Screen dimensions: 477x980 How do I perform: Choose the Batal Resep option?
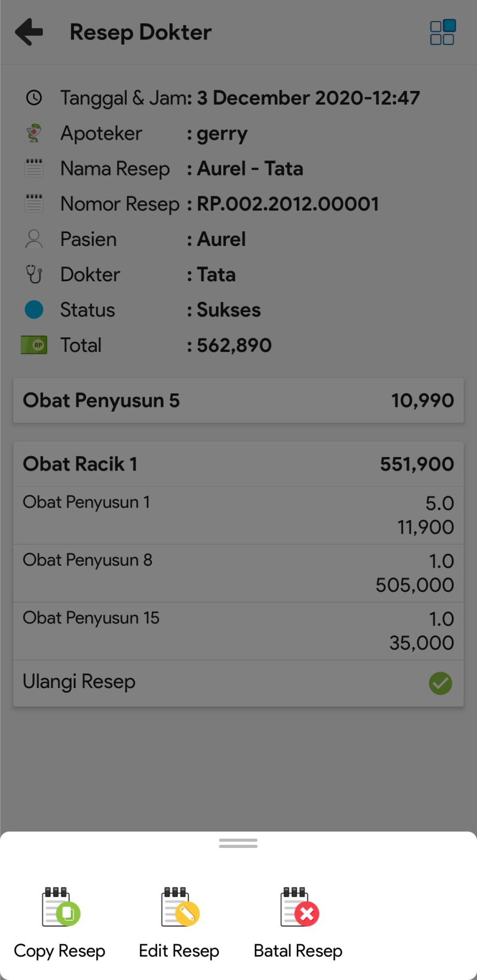298,951
